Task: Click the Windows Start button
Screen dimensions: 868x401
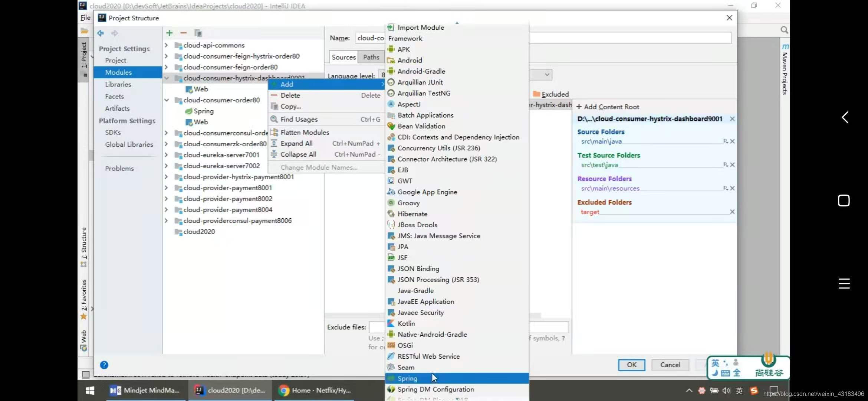Action: pyautogui.click(x=90, y=390)
